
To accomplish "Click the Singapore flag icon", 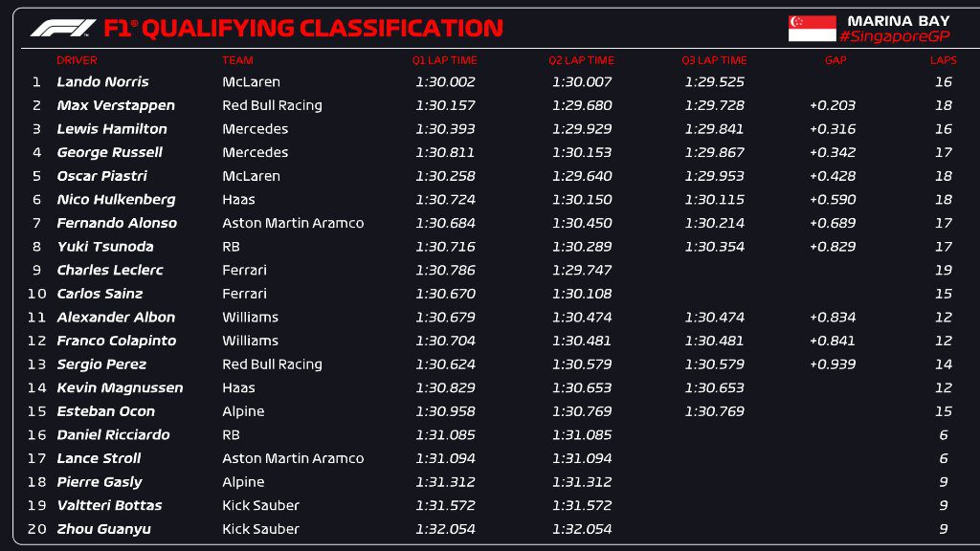I will pos(812,29).
